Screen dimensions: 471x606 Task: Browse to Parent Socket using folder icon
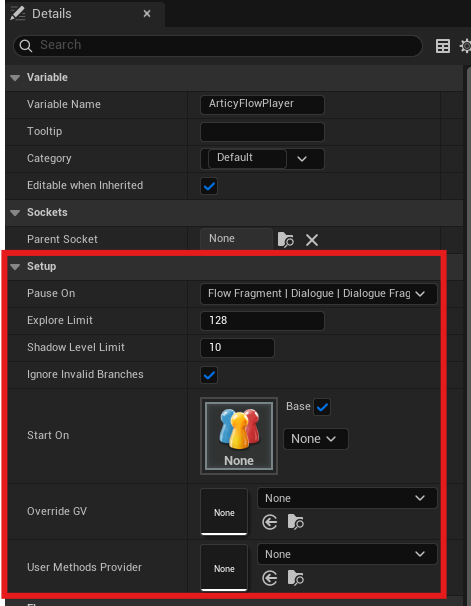click(286, 240)
